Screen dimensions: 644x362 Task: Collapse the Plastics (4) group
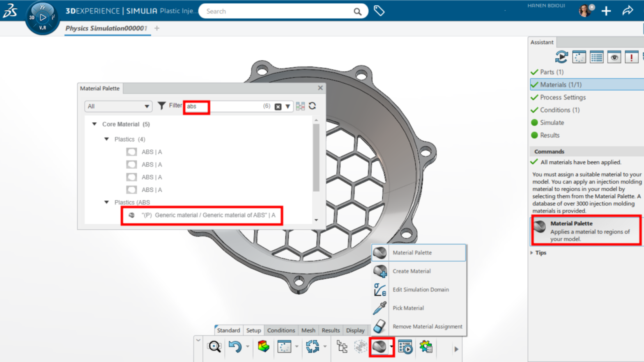point(107,139)
